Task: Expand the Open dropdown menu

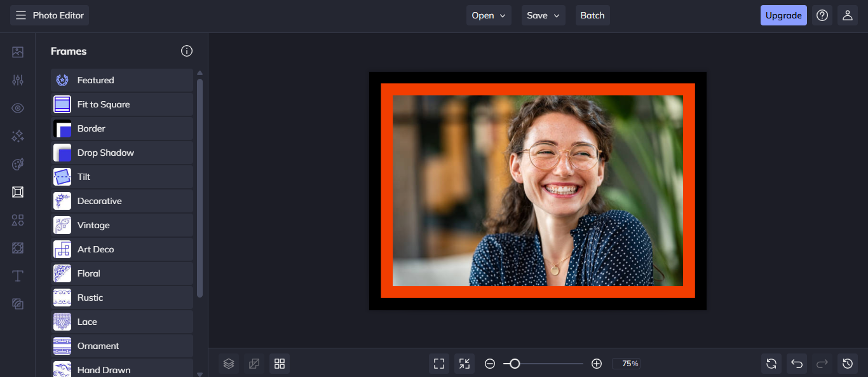Action: pos(488,15)
